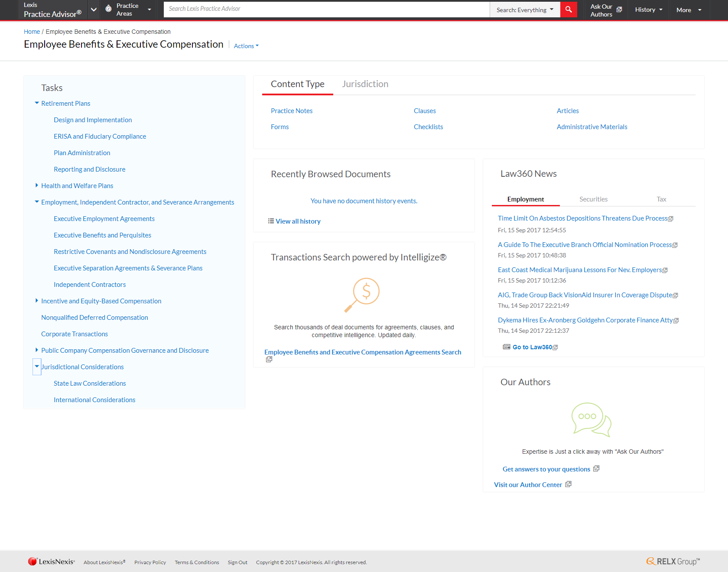Open Dykema Hires article external icon
This screenshot has width=728, height=572.
pos(676,321)
